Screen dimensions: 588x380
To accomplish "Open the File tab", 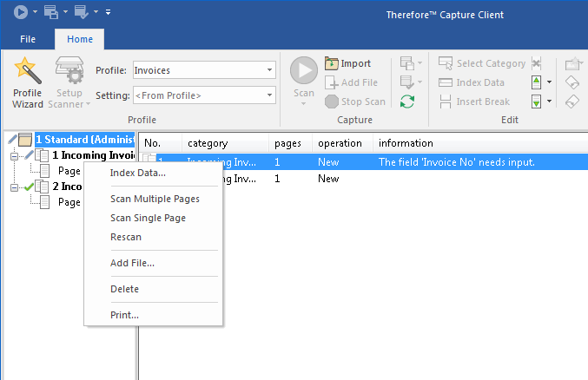I will click(28, 39).
